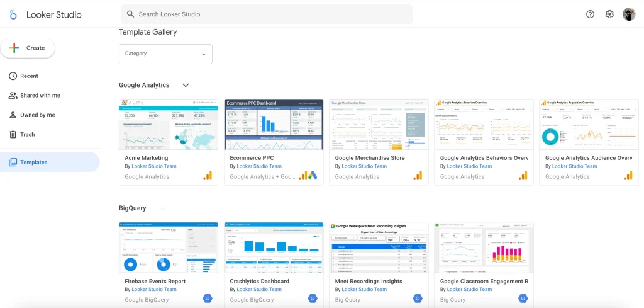
Task: Open the Category dropdown
Action: 165,54
